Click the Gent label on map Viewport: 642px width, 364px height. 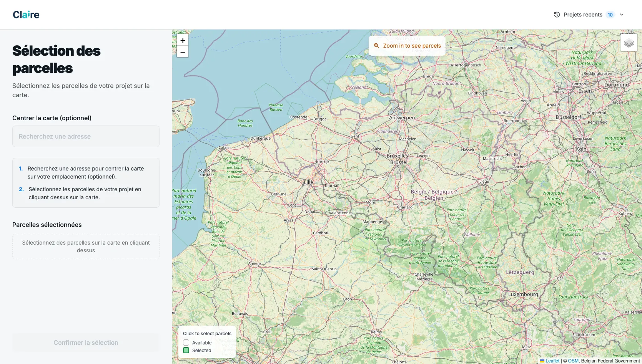tap(355, 136)
